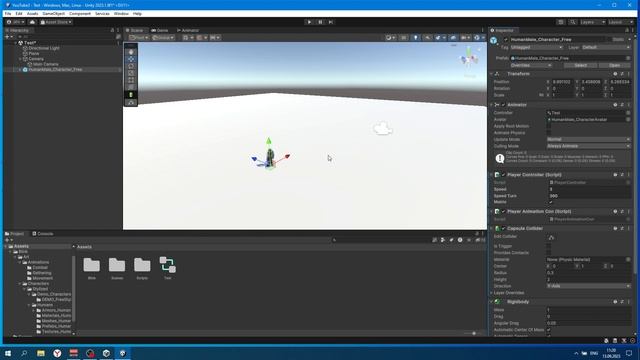640x360 pixels.
Task: Open the cloud services icon in top toolbar
Action: pos(32,22)
